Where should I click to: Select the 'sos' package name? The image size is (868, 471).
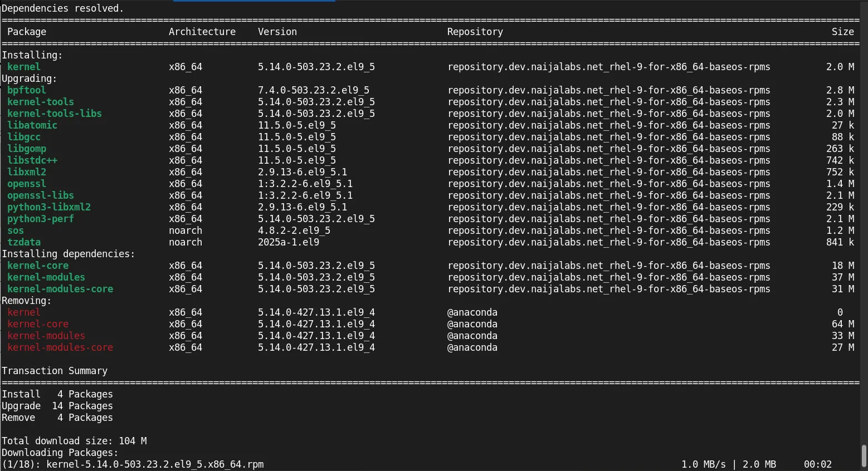click(x=16, y=230)
